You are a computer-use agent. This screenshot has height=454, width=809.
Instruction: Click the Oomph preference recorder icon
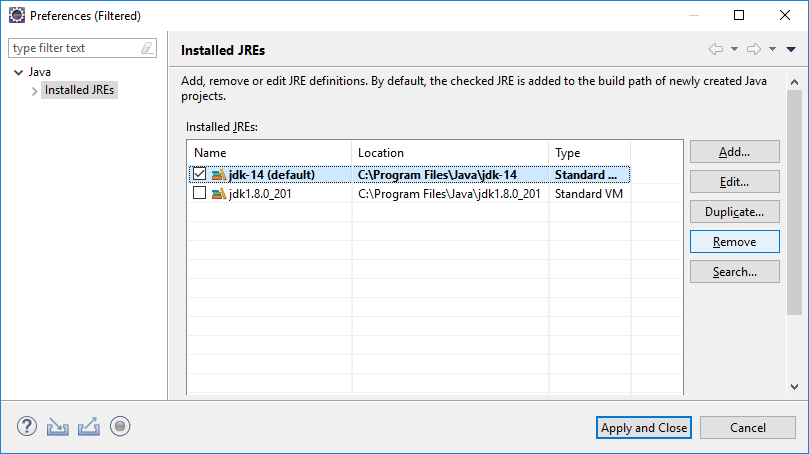(x=120, y=427)
